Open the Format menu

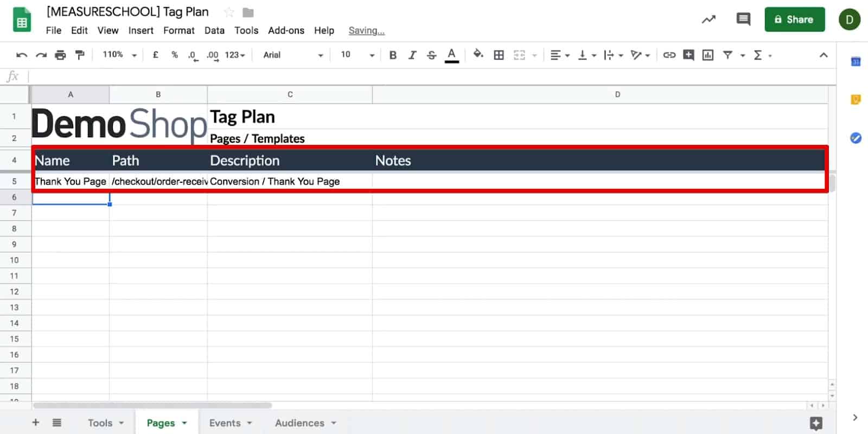tap(178, 30)
